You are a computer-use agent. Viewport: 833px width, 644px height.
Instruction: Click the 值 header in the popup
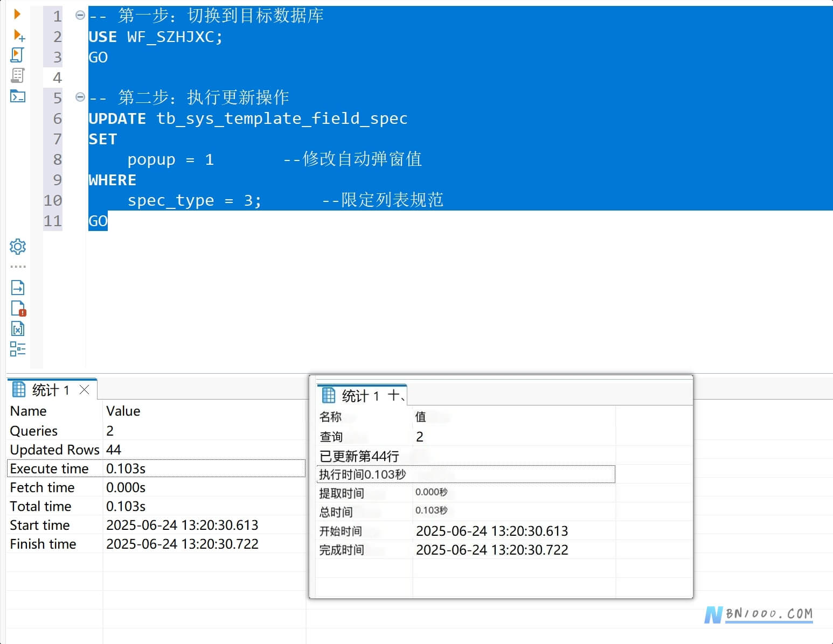point(420,417)
